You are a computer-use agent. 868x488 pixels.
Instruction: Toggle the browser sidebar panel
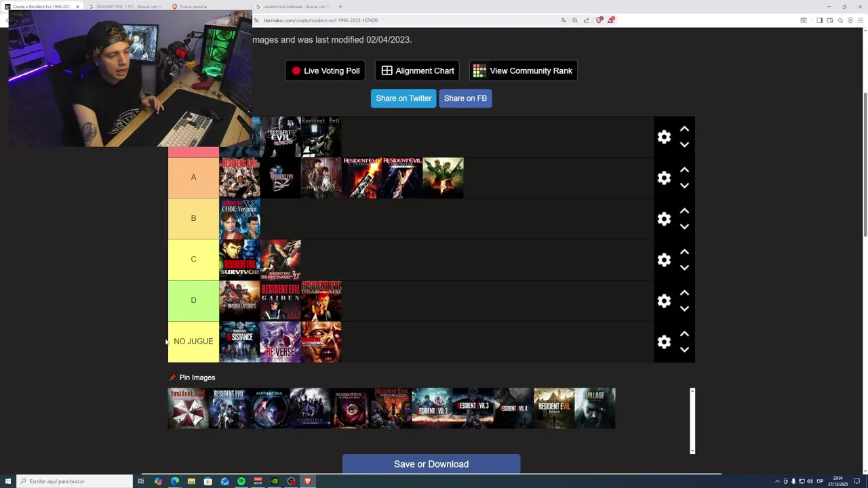coord(819,20)
